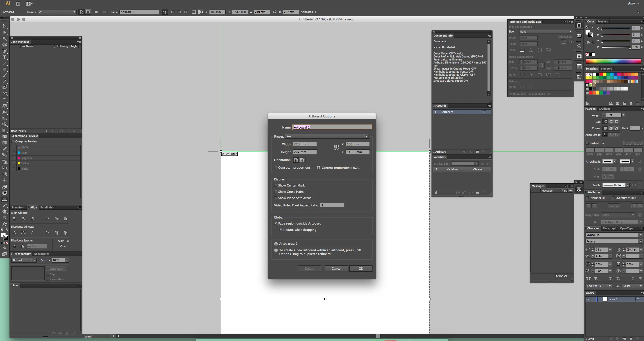Toggle Constrain proportions checkbox
Screen dimensions: 644x341
coord(276,167)
